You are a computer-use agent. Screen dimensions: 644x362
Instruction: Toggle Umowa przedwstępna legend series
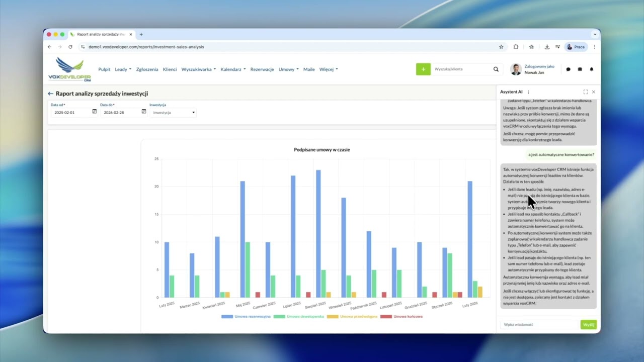[352, 316]
